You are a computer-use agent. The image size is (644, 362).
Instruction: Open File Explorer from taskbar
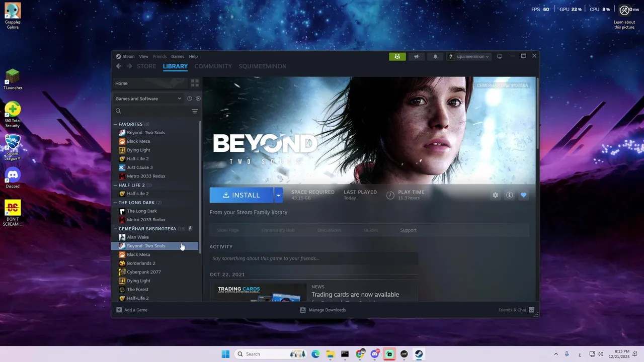point(330,354)
